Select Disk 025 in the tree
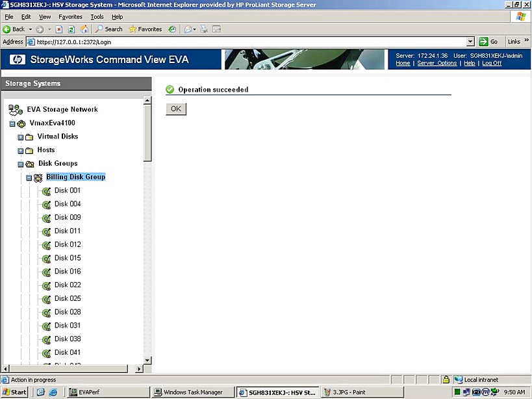Screen dimensions: 532x399 tap(68, 298)
